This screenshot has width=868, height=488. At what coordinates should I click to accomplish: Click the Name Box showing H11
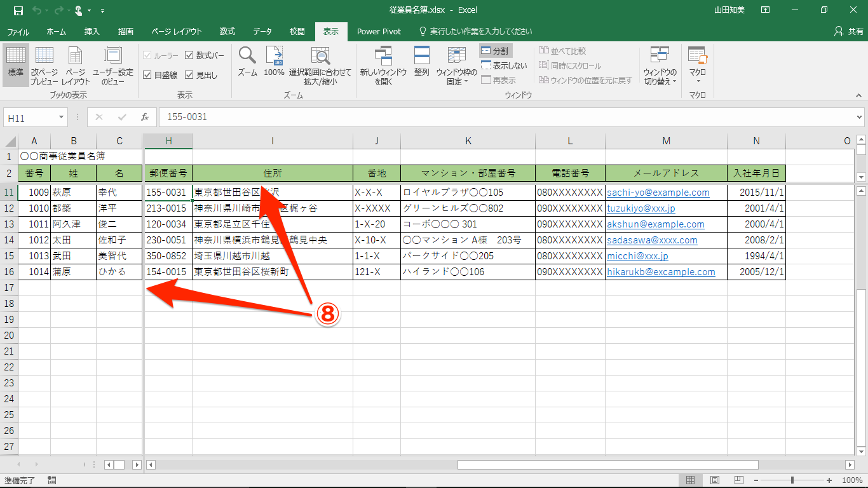[31, 118]
